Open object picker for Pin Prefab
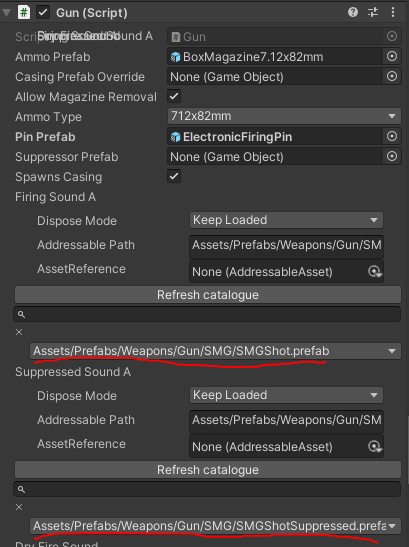 [x=392, y=136]
